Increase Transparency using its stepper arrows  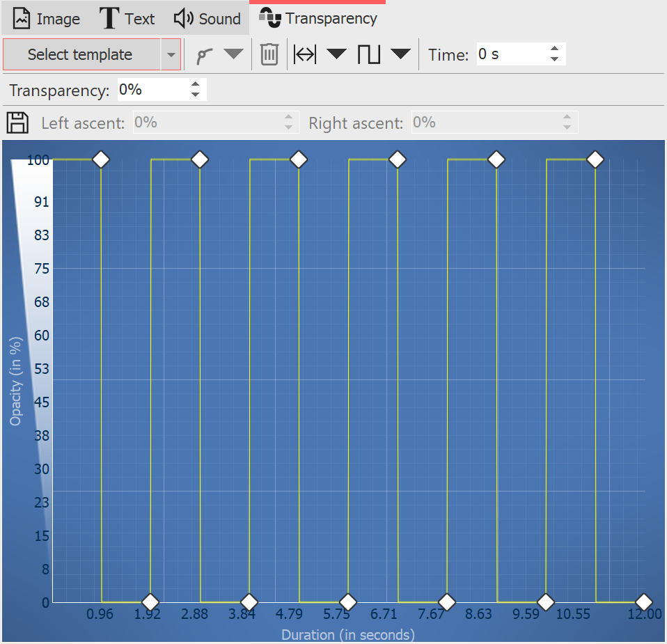click(x=196, y=85)
